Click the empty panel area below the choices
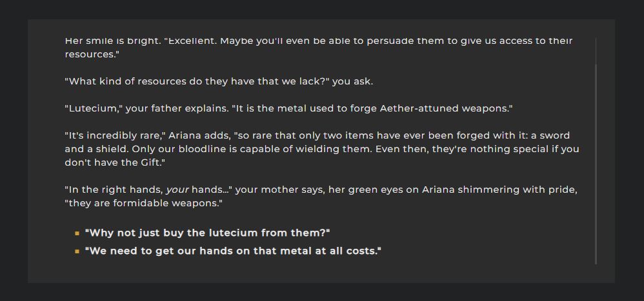The height and width of the screenshot is (301, 644). point(320,271)
